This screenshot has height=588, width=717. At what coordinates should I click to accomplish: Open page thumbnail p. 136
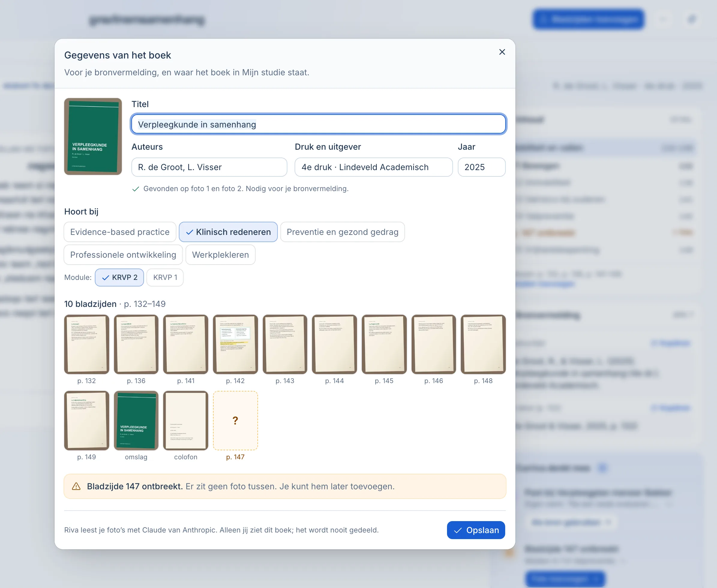136,344
